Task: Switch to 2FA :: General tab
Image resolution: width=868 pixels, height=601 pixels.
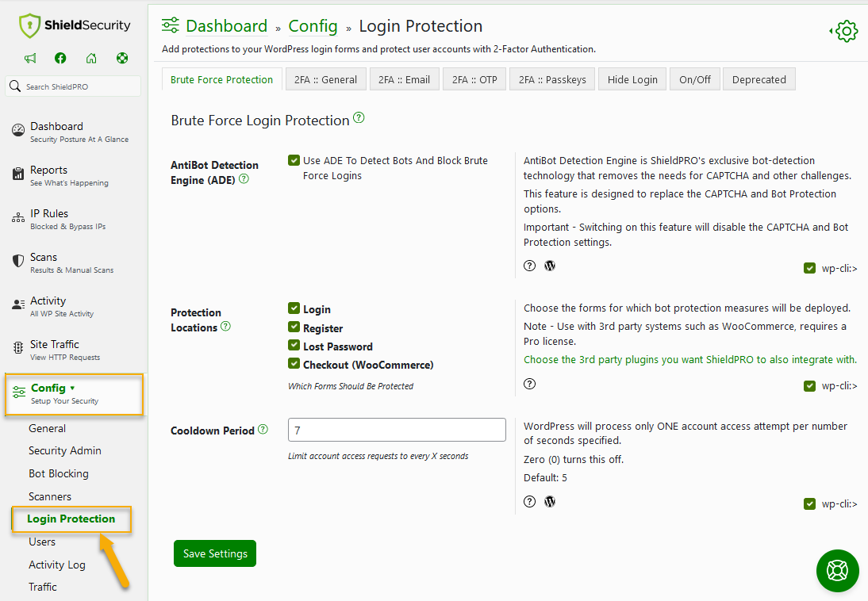Action: pos(325,80)
